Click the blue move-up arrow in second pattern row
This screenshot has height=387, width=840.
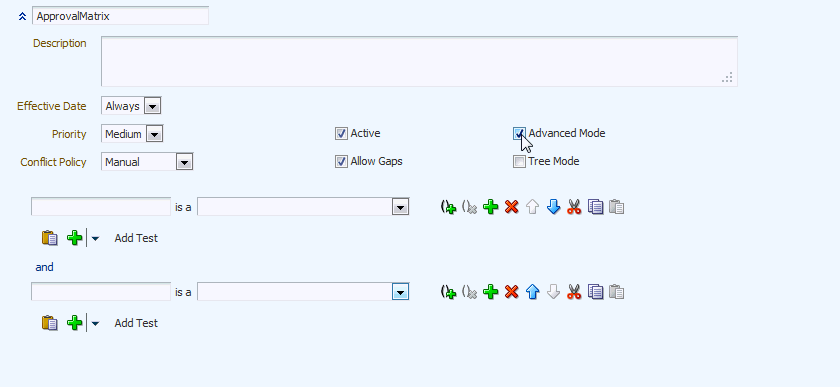tap(532, 292)
